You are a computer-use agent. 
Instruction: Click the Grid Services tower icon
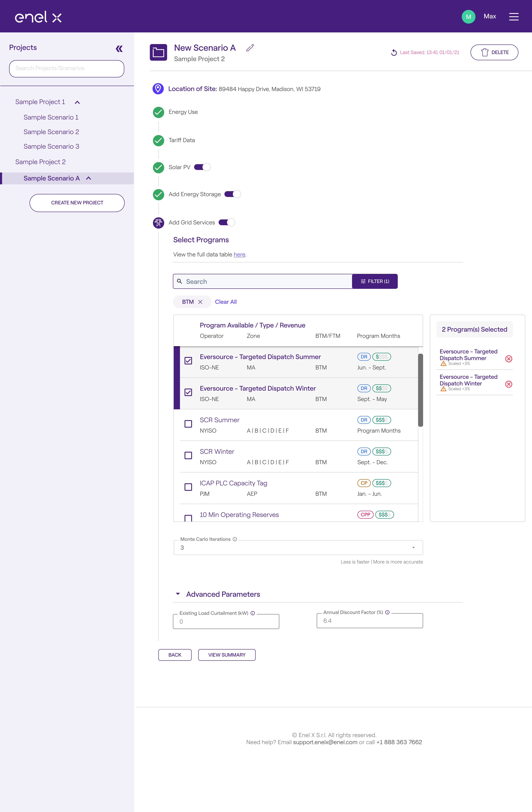coord(158,223)
